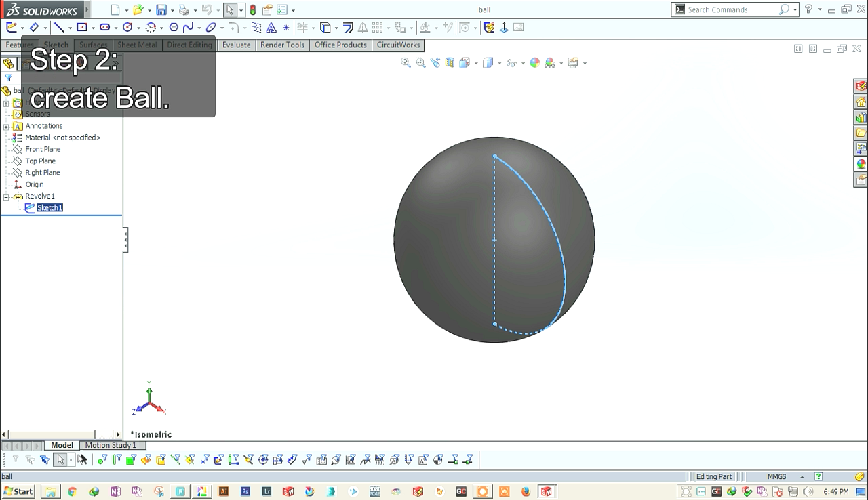Toggle Filter Sketch Points (blue star filter icon)
Screen dimensions: 868x500
[205, 459]
